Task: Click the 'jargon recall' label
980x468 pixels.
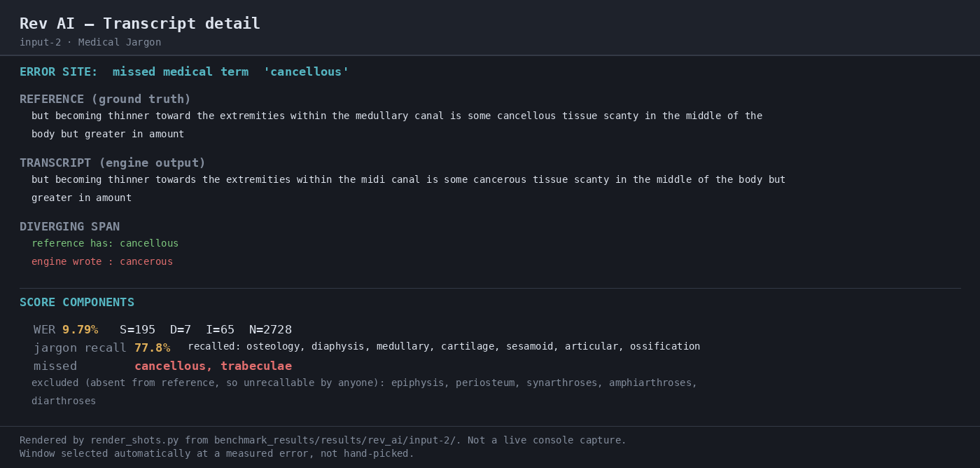Action: (80, 348)
